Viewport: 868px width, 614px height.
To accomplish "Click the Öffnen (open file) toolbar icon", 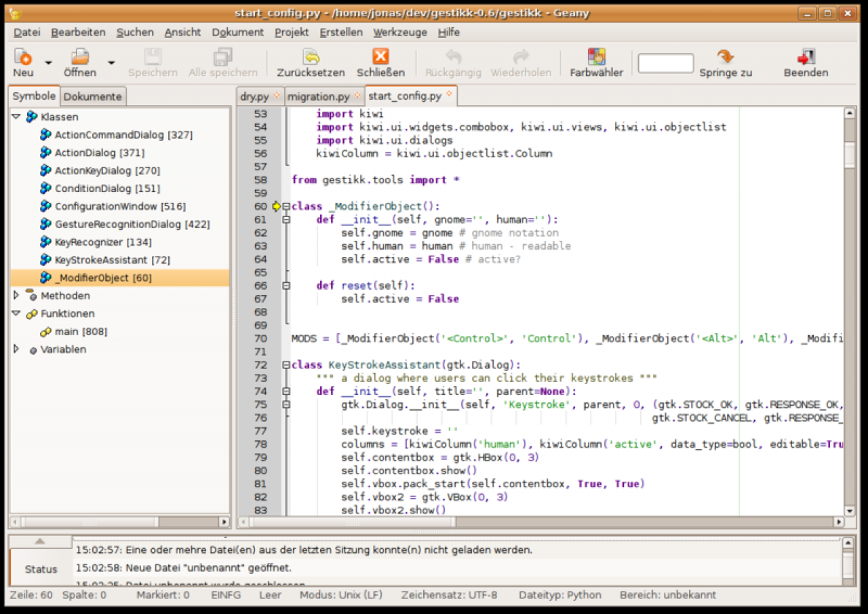I will tap(80, 56).
